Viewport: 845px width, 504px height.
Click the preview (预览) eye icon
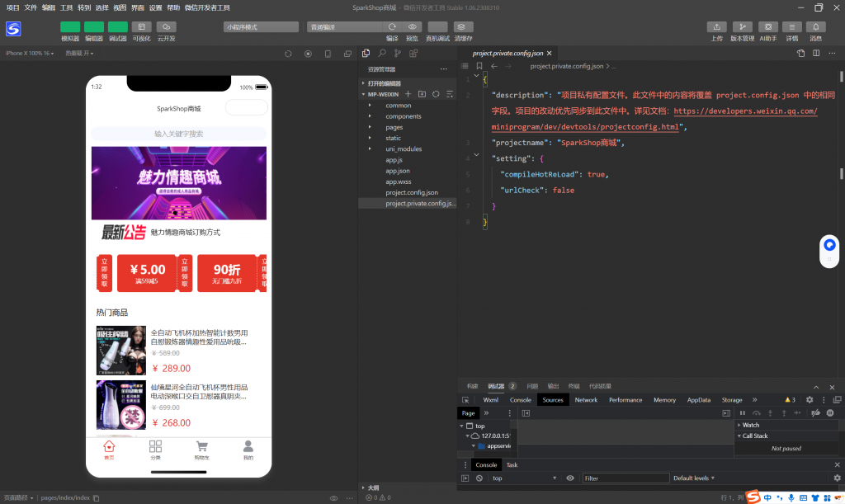click(x=413, y=26)
